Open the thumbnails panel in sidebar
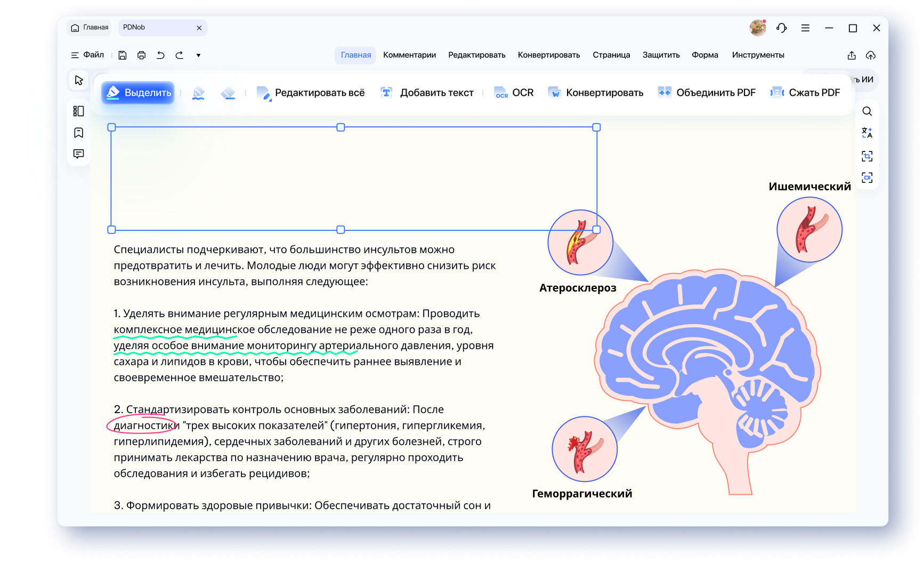Viewport: 924px width, 562px height. tap(79, 111)
